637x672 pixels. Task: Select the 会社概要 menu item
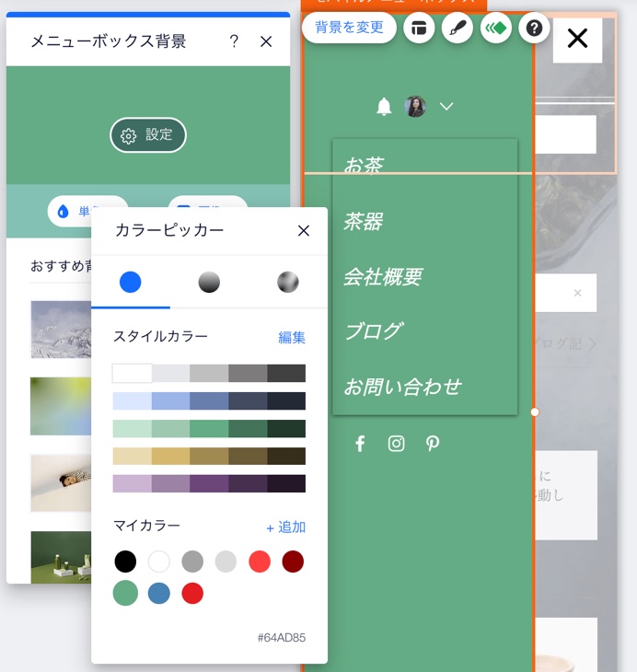click(383, 277)
